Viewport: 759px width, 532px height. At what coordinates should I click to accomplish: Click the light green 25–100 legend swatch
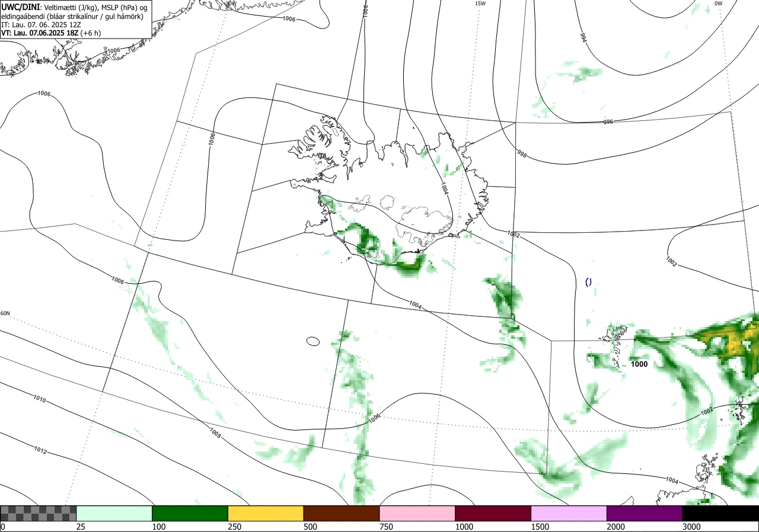click(x=114, y=513)
